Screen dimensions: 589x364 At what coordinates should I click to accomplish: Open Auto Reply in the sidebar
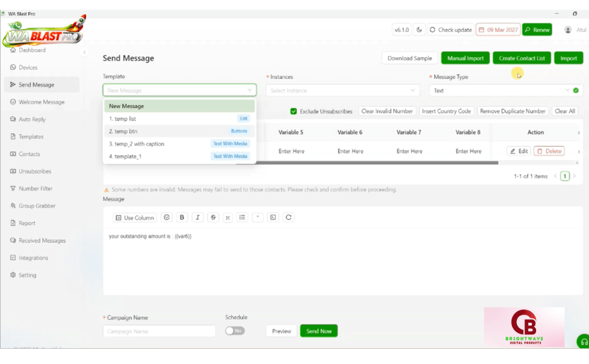pos(33,120)
